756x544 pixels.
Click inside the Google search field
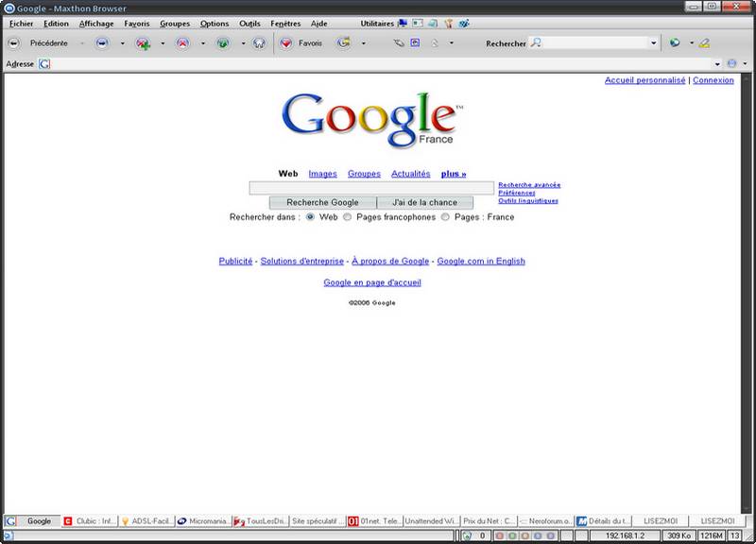[x=371, y=187]
